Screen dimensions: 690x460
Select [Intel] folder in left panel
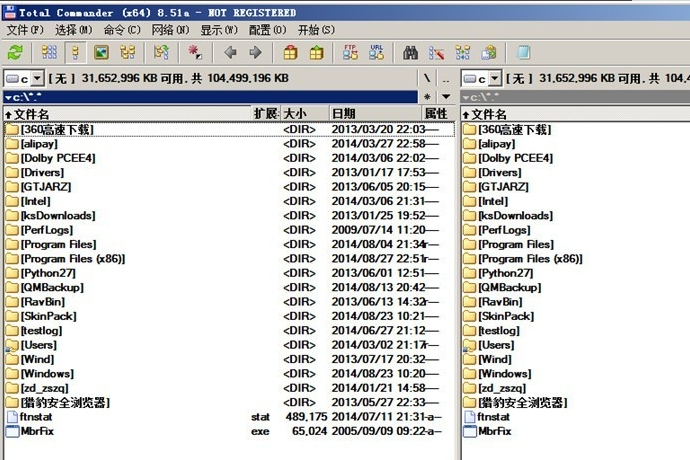229,201
